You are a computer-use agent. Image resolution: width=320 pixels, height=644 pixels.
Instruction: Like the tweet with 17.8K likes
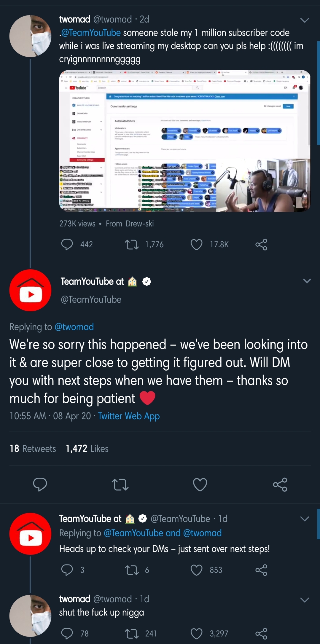[x=196, y=245]
